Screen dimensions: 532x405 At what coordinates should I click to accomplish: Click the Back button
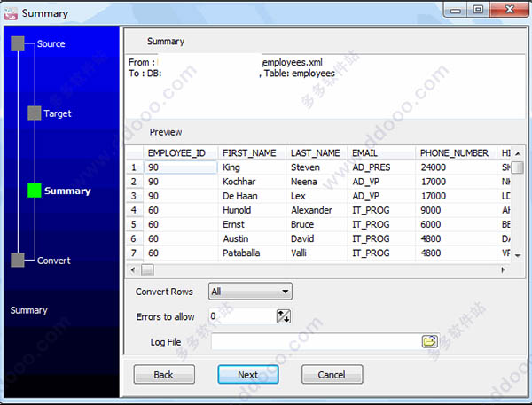click(164, 375)
